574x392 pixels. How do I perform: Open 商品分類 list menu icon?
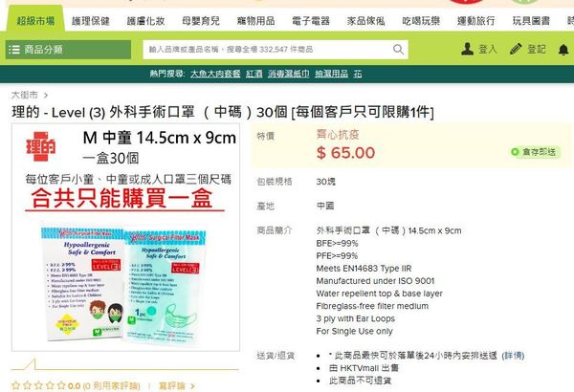click(14, 50)
